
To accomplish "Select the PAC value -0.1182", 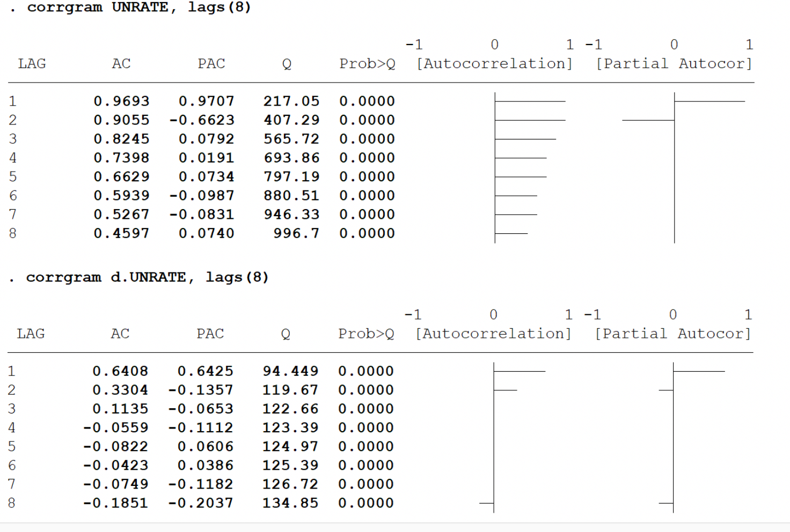I will 201,484.
